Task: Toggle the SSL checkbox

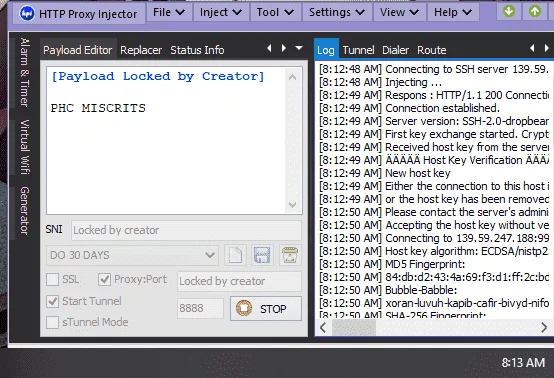Action: (53, 279)
